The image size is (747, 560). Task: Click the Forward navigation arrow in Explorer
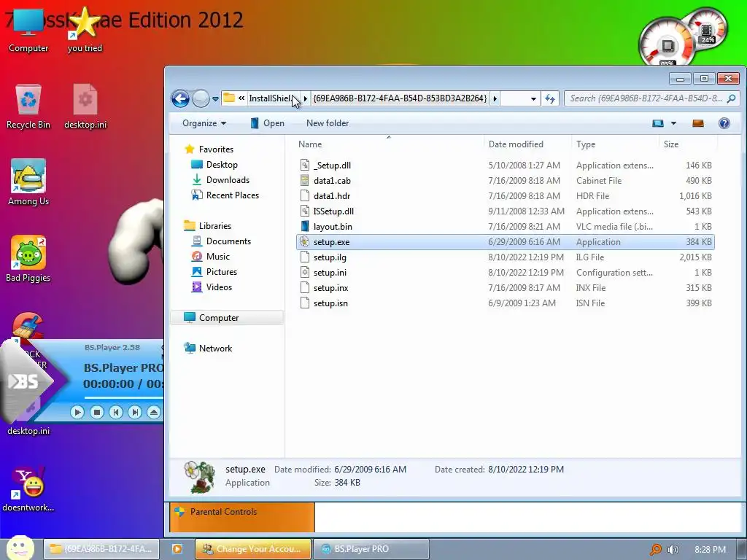201,98
